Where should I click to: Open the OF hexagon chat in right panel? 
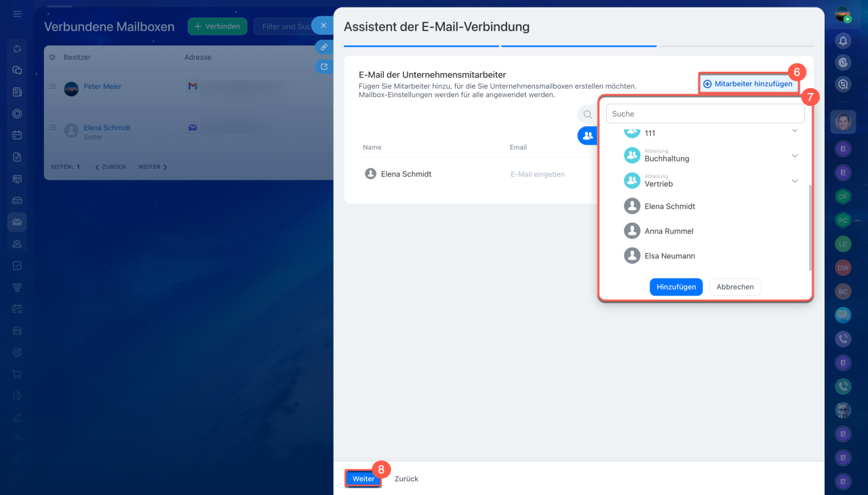(843, 197)
